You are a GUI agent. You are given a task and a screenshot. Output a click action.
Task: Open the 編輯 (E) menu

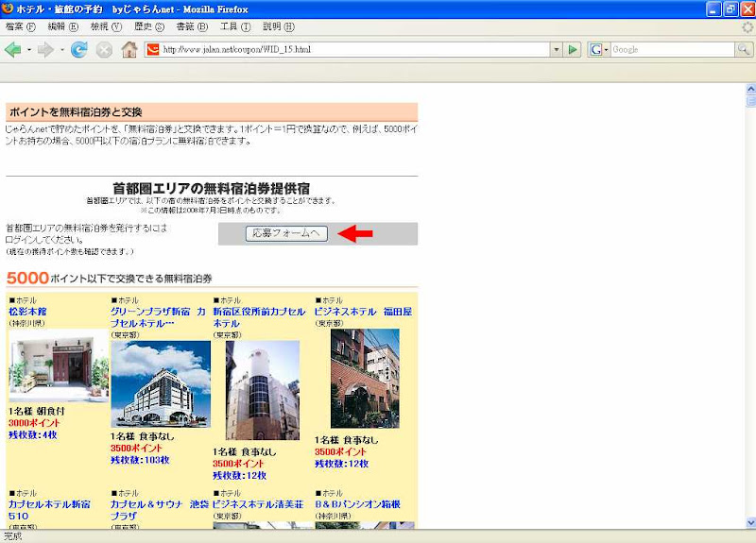pos(62,26)
